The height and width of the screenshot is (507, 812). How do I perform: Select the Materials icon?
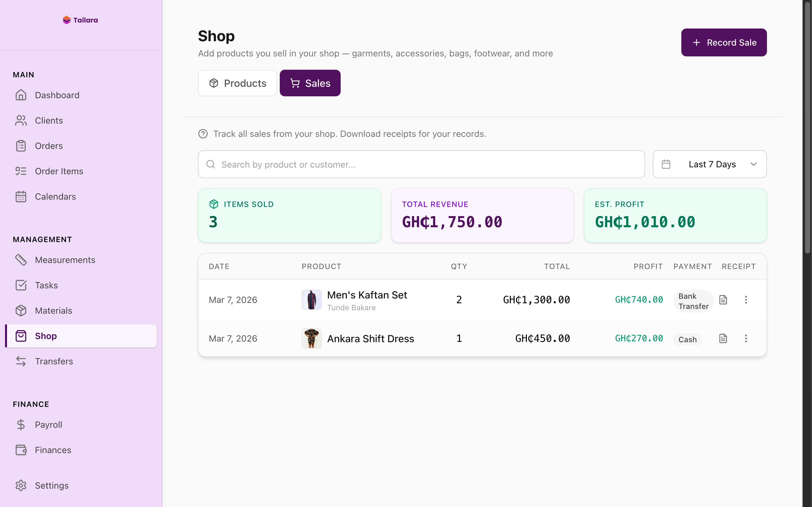(x=21, y=311)
